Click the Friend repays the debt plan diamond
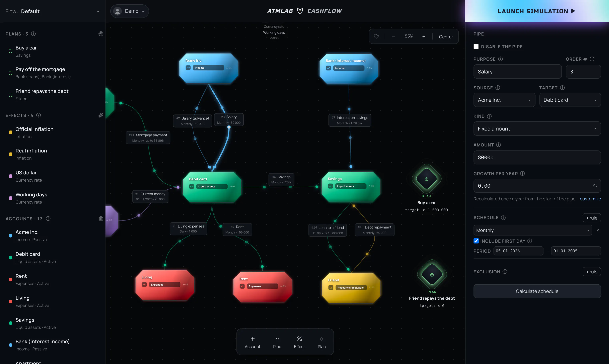This screenshot has width=609, height=364. (432, 275)
